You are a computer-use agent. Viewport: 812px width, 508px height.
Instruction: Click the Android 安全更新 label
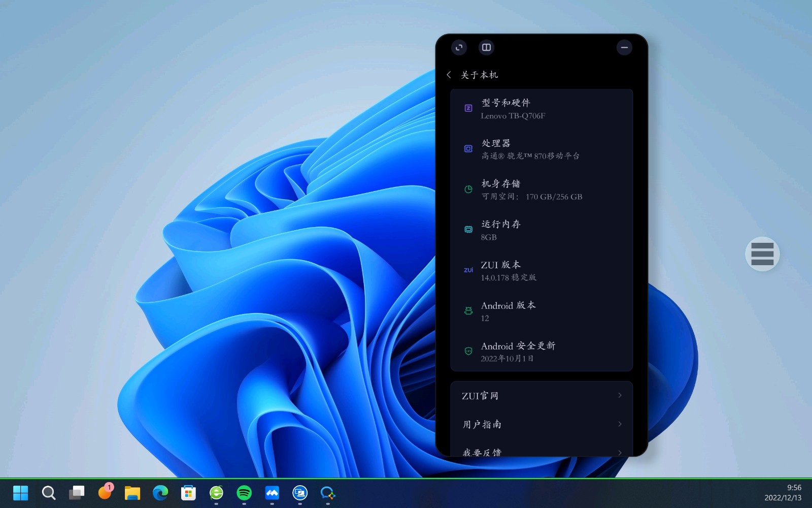[x=518, y=346]
